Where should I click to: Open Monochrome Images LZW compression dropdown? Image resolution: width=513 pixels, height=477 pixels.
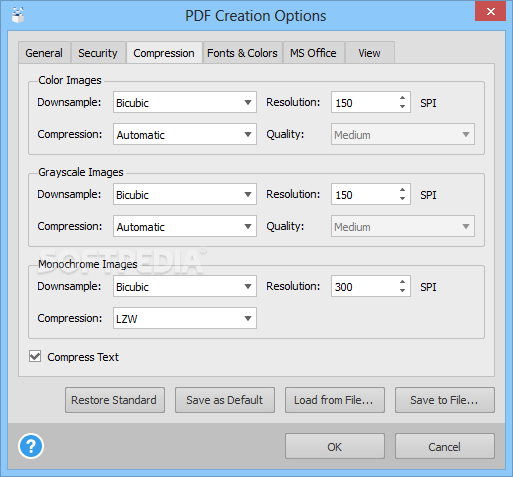pos(185,318)
